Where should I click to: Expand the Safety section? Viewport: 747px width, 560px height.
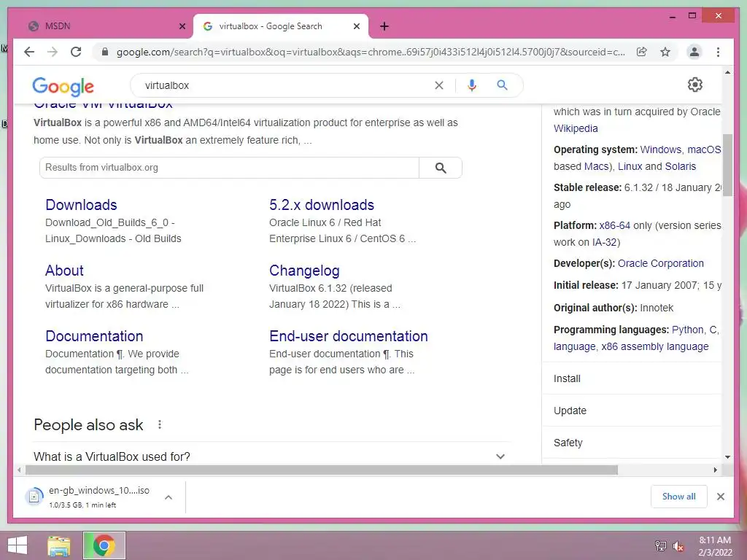click(632, 443)
